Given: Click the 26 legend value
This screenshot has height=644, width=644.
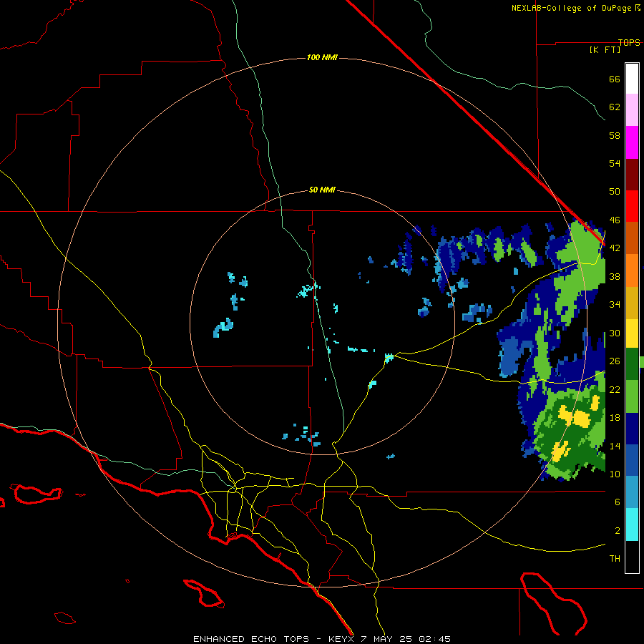Looking at the screenshot, I should coord(615,361).
